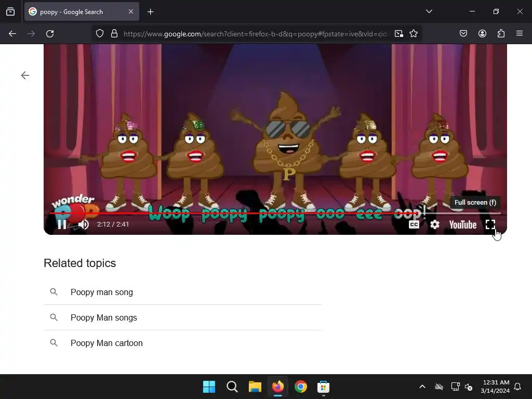Open Firefox account icon
532x399 pixels.
tap(482, 34)
